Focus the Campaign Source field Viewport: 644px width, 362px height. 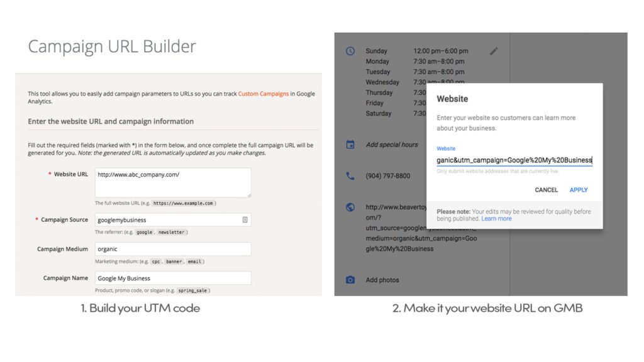coord(173,219)
